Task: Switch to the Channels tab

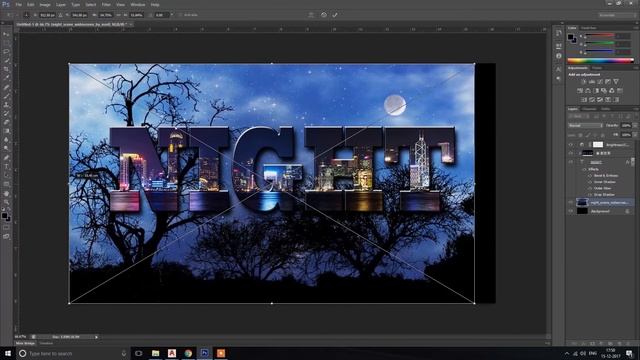Action: click(x=589, y=109)
